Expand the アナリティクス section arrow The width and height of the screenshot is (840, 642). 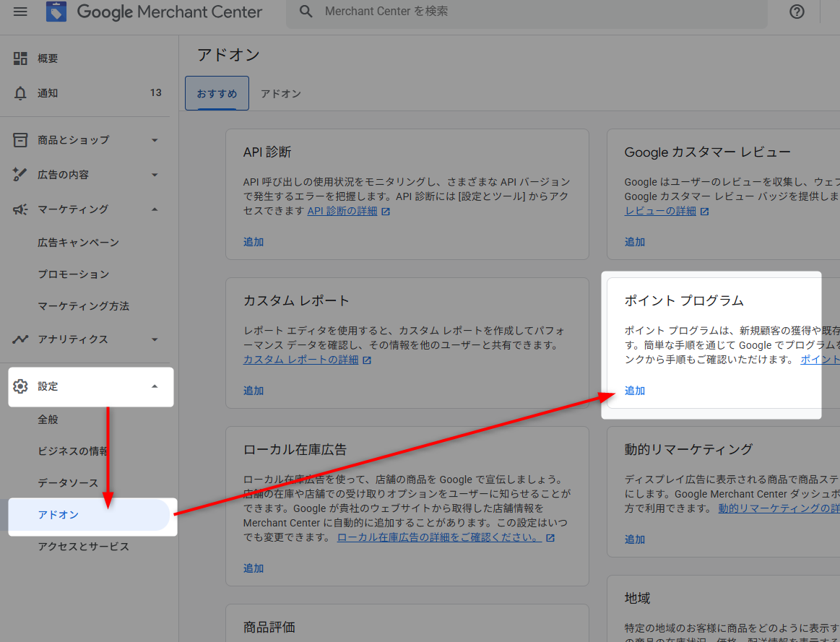click(x=155, y=339)
